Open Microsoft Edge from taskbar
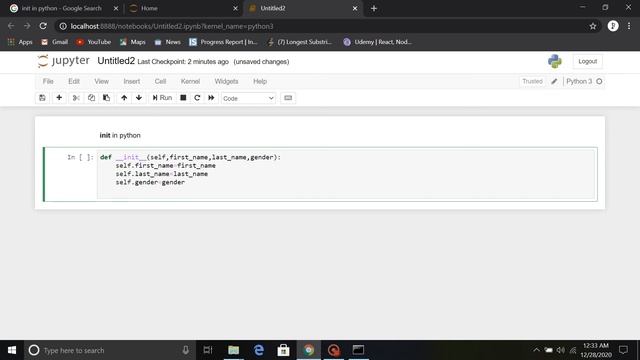This screenshot has height=360, width=640. coord(258,350)
